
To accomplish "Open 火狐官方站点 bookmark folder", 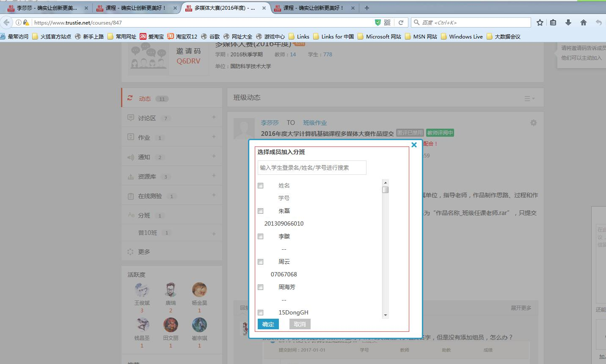I will (x=52, y=36).
